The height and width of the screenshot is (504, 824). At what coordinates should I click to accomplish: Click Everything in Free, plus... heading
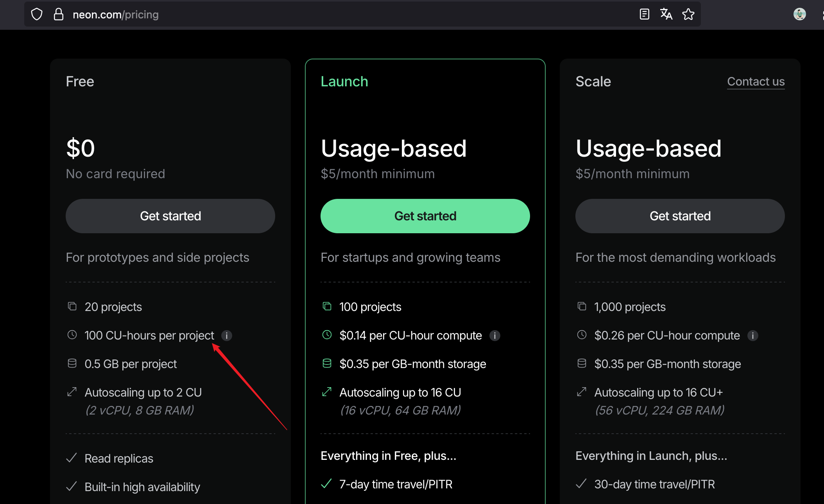389,456
